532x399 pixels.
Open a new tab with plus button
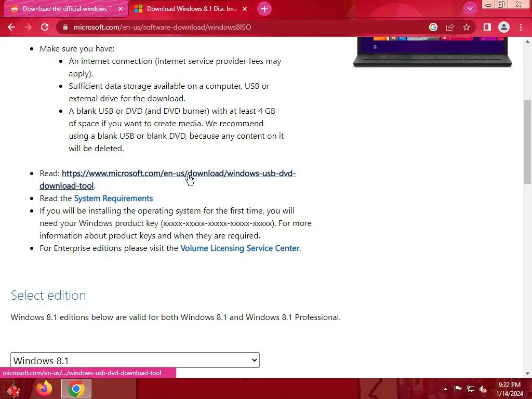[x=264, y=9]
